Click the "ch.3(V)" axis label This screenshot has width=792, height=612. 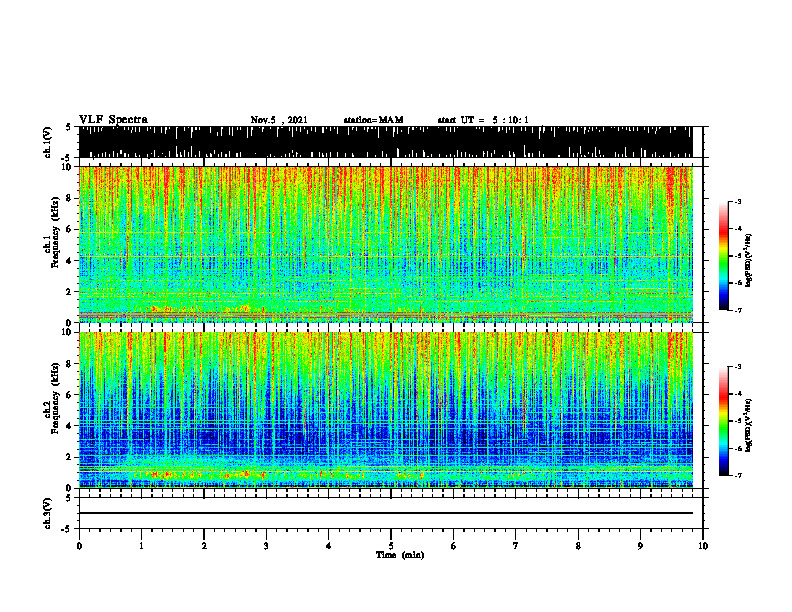coord(47,513)
